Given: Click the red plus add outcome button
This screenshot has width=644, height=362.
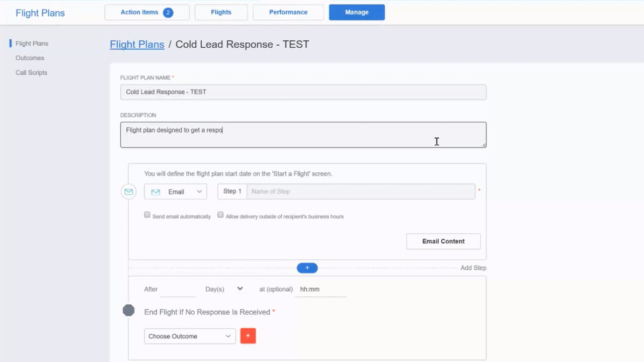Looking at the screenshot, I should [248, 336].
